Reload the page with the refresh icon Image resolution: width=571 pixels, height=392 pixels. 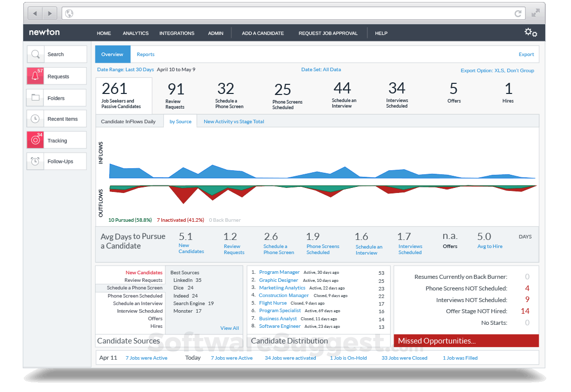pos(517,14)
